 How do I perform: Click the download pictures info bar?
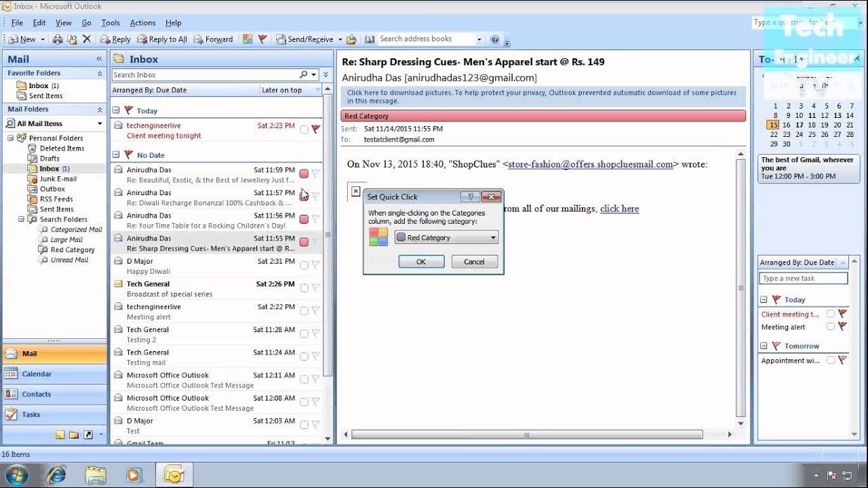pyautogui.click(x=543, y=97)
